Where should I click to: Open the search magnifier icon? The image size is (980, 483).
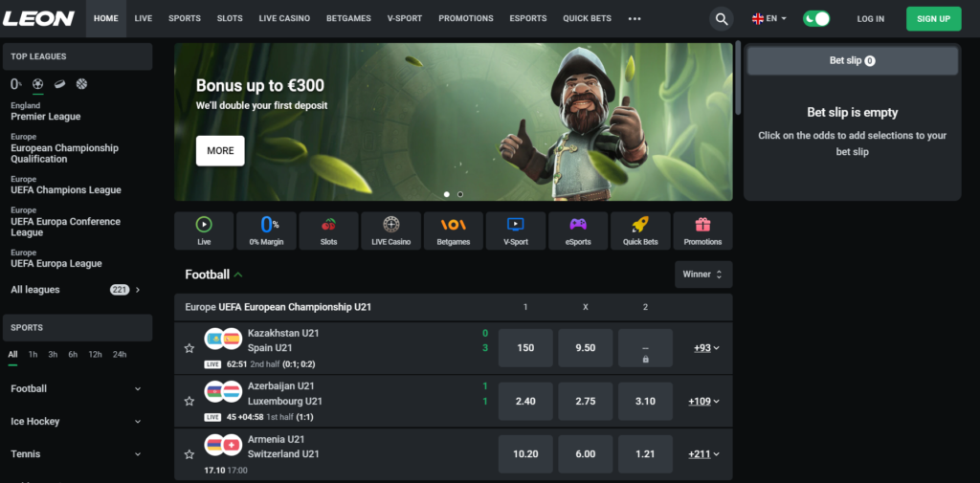tap(722, 19)
